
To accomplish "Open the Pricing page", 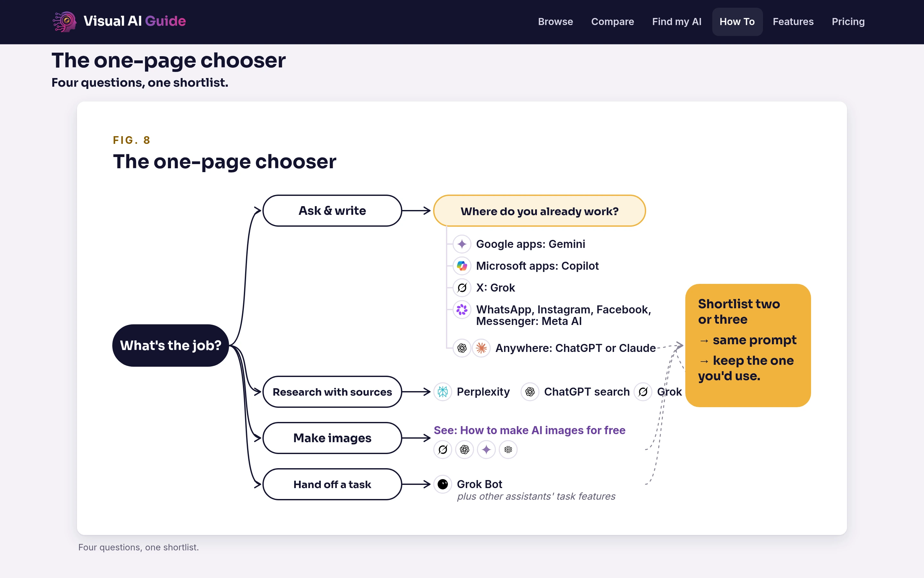I will [x=848, y=22].
